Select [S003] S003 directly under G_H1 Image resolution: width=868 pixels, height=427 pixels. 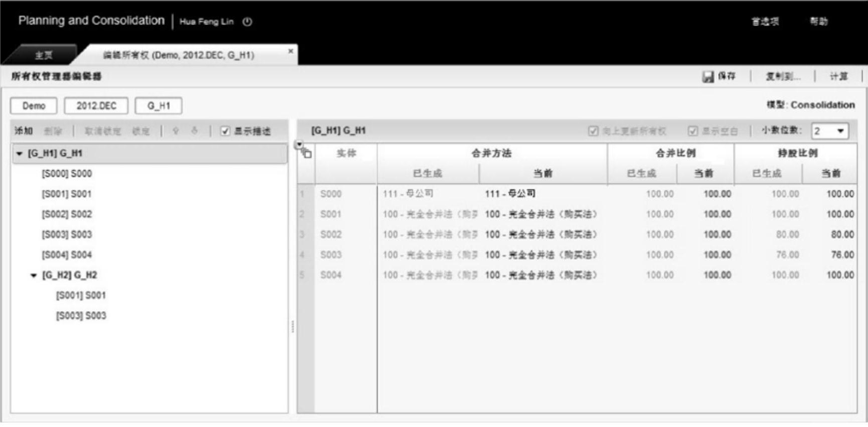coord(67,235)
